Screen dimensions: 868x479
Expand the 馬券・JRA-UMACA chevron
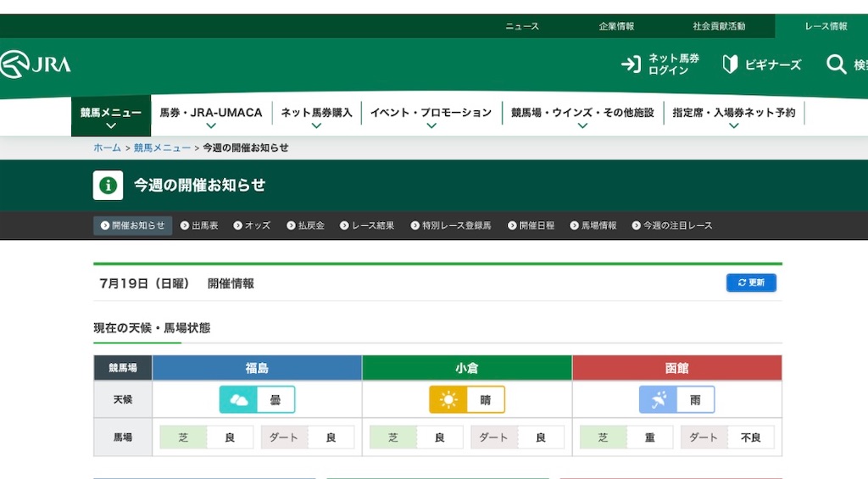(211, 126)
